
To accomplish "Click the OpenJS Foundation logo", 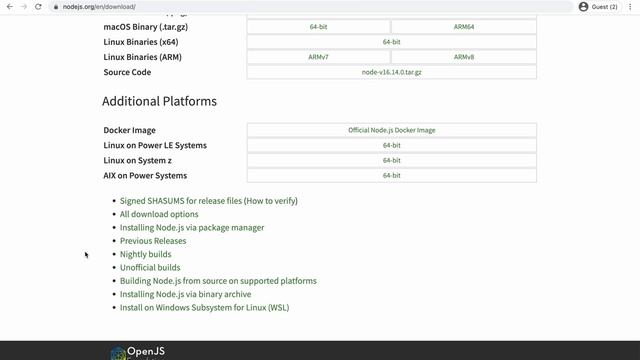I will pos(138,353).
